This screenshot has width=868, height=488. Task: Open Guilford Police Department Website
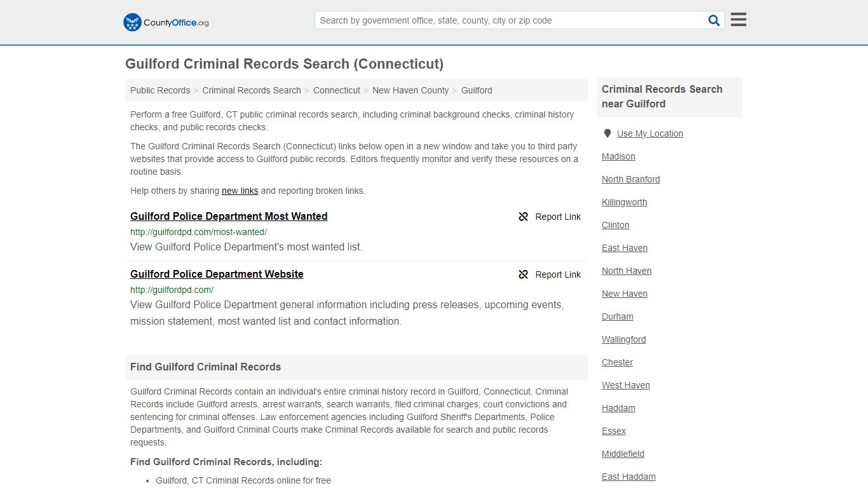pyautogui.click(x=217, y=274)
